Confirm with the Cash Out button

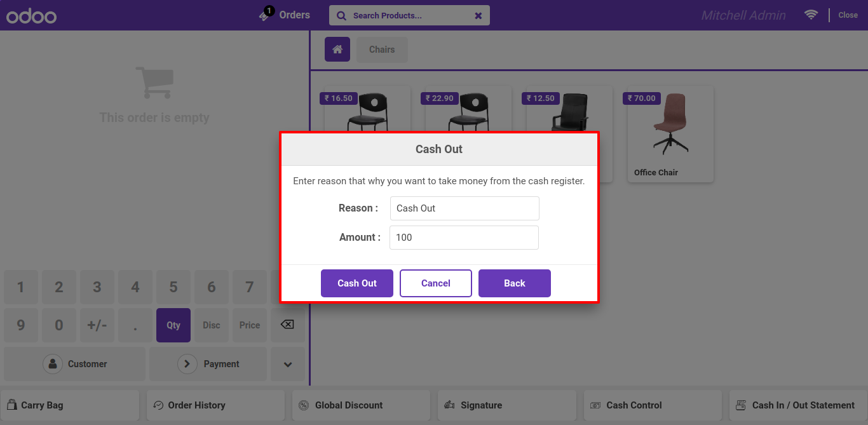pos(357,283)
